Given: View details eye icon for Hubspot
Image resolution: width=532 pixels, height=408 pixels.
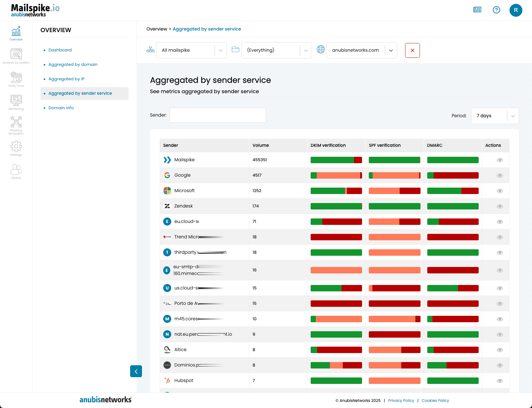Looking at the screenshot, I should (x=500, y=381).
